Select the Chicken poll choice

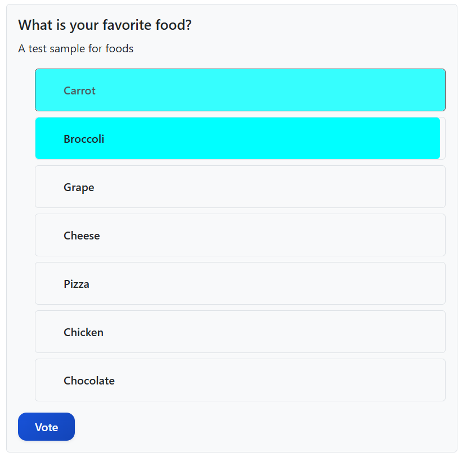(240, 332)
